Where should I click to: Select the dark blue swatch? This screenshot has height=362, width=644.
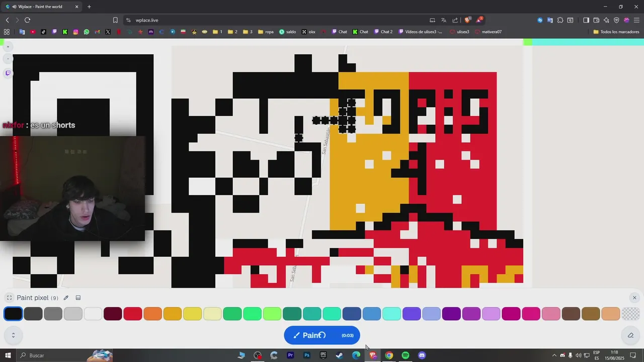[x=352, y=314]
